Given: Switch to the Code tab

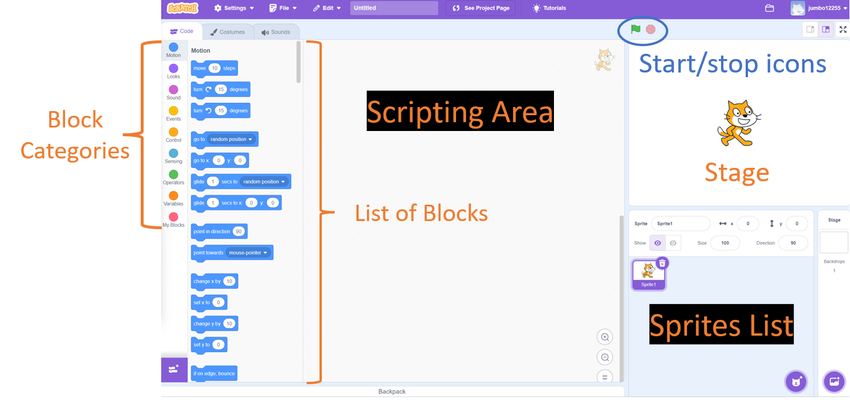Looking at the screenshot, I should tap(182, 31).
